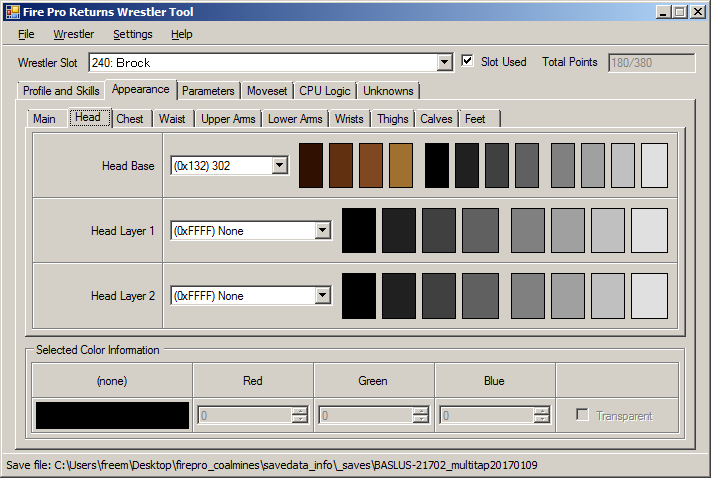Screen dimensions: 711x478
Task: Go to the CPU Logic tab
Action: [x=325, y=91]
